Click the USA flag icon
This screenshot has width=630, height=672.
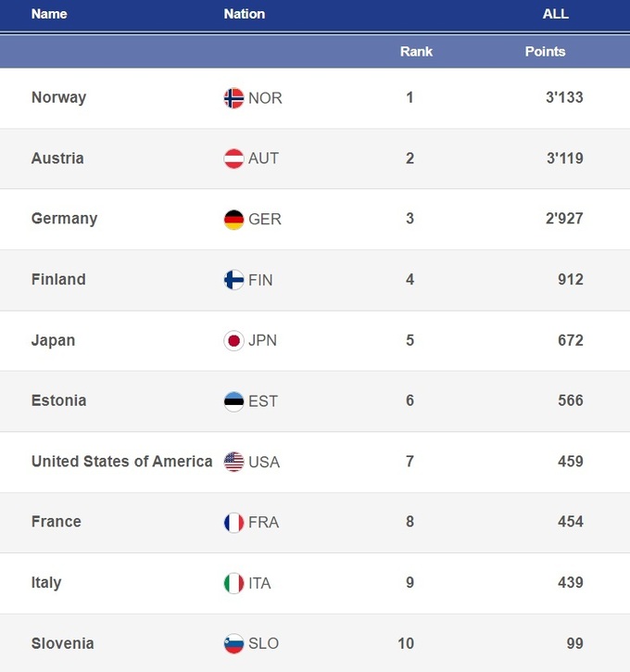tap(233, 462)
